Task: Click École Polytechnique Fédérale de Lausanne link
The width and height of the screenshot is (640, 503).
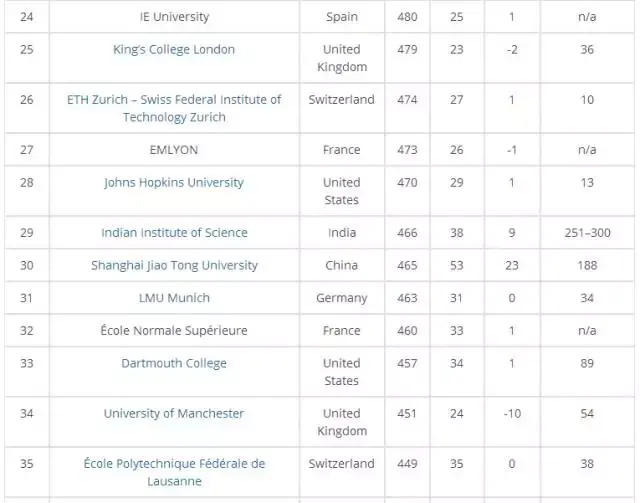Action: (x=174, y=472)
